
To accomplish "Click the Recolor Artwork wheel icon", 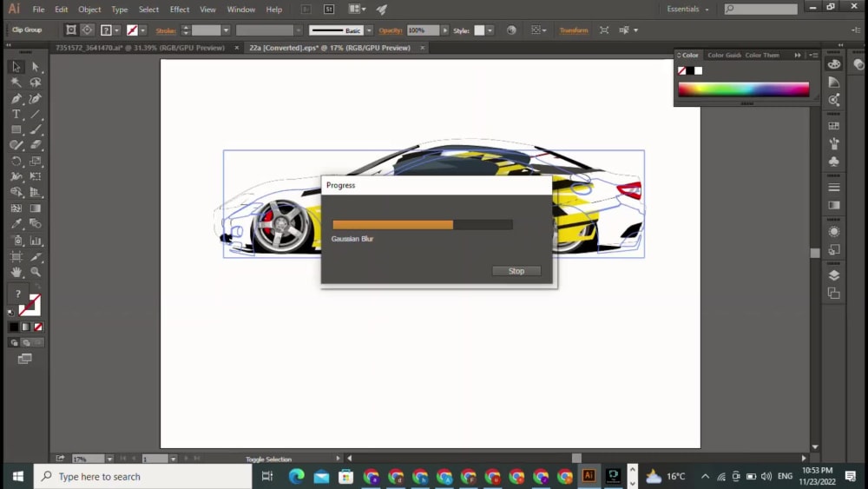I will coord(511,30).
